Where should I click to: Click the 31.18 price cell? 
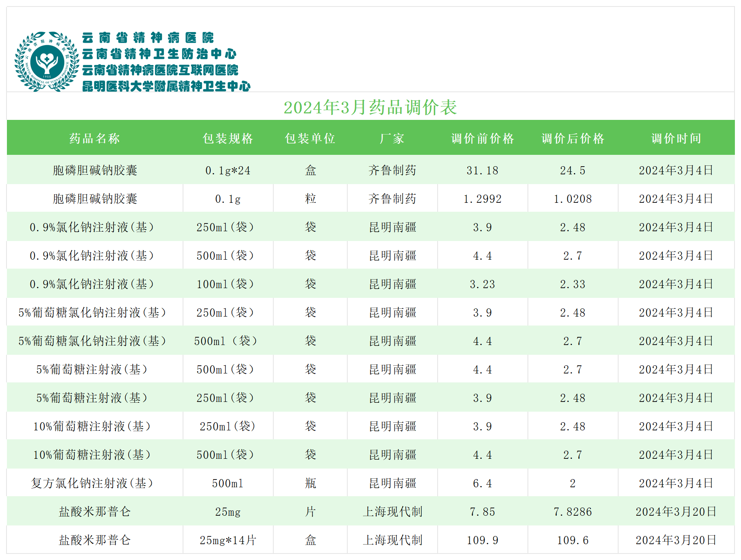coord(482,171)
